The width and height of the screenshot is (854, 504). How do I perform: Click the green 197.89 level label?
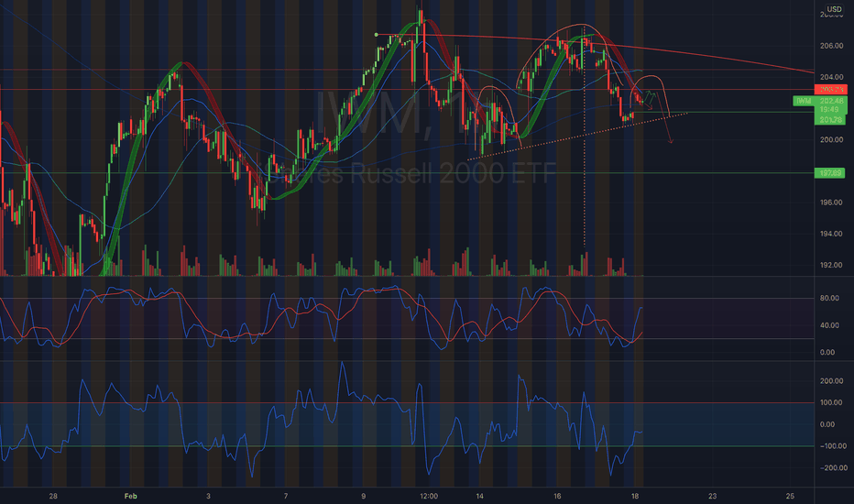(x=830, y=173)
